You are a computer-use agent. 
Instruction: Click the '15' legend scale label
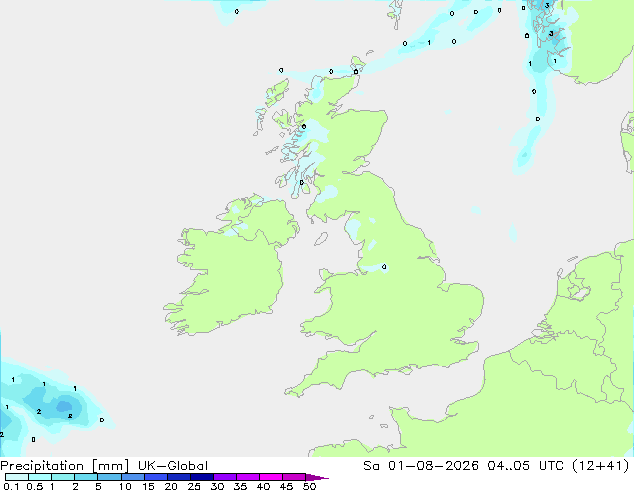148,486
